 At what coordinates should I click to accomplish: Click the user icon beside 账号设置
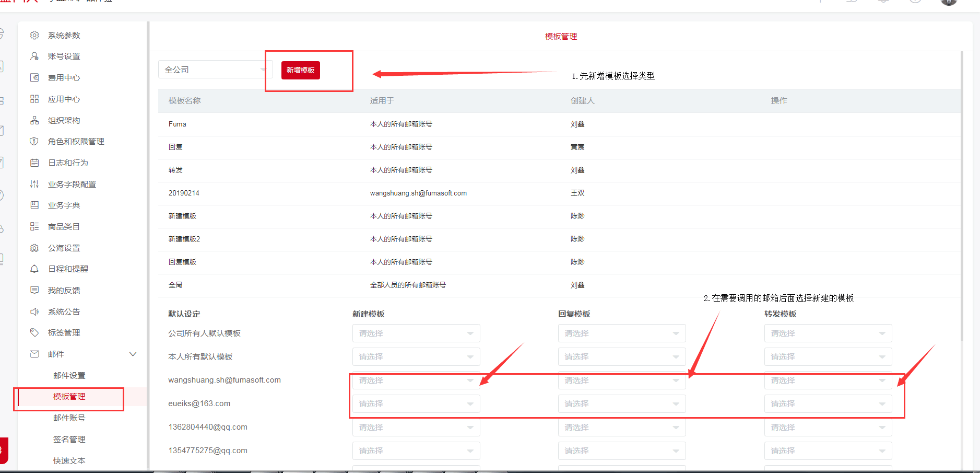(x=34, y=56)
